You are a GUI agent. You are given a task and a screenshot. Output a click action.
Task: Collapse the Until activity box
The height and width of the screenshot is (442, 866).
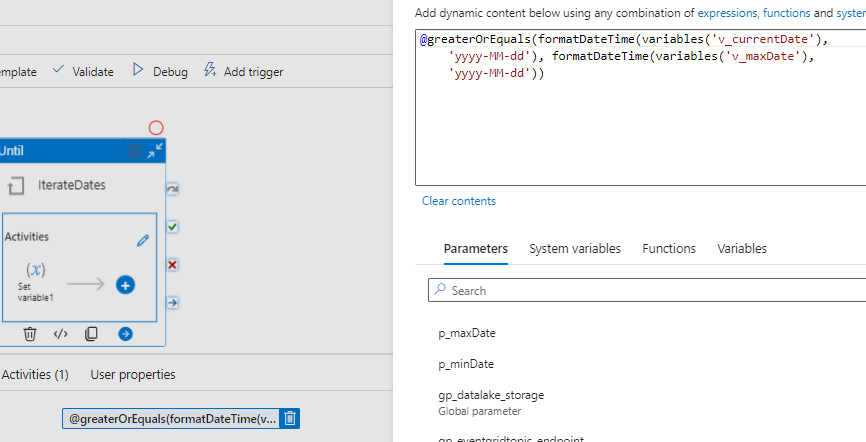[155, 150]
